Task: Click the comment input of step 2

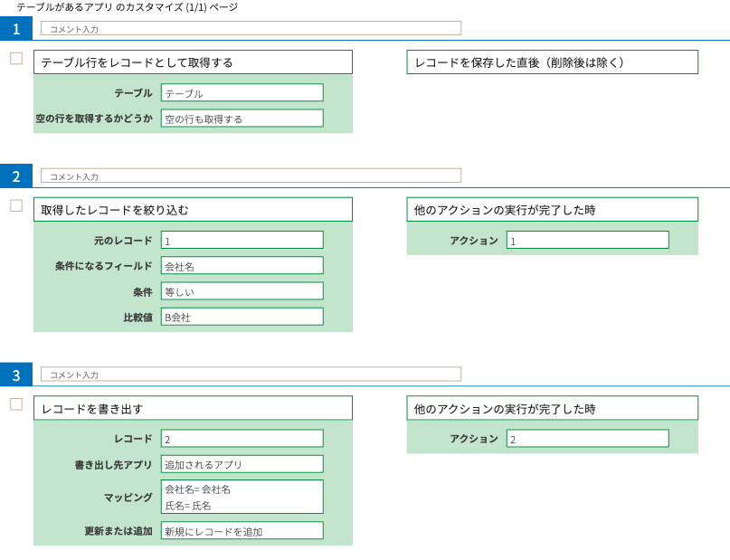Action: pyautogui.click(x=251, y=176)
